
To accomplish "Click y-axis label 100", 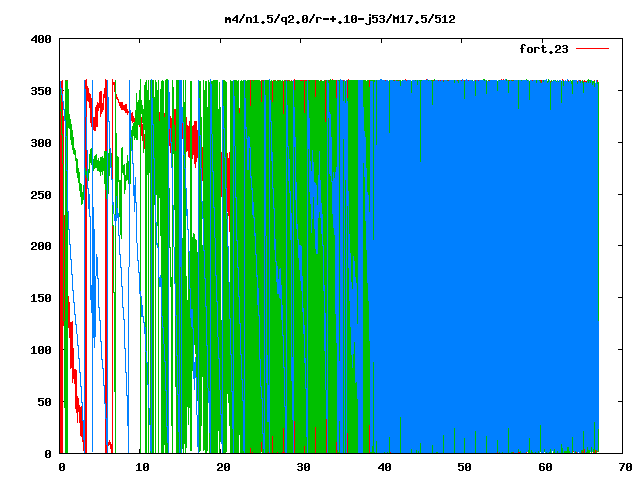I will [41, 350].
